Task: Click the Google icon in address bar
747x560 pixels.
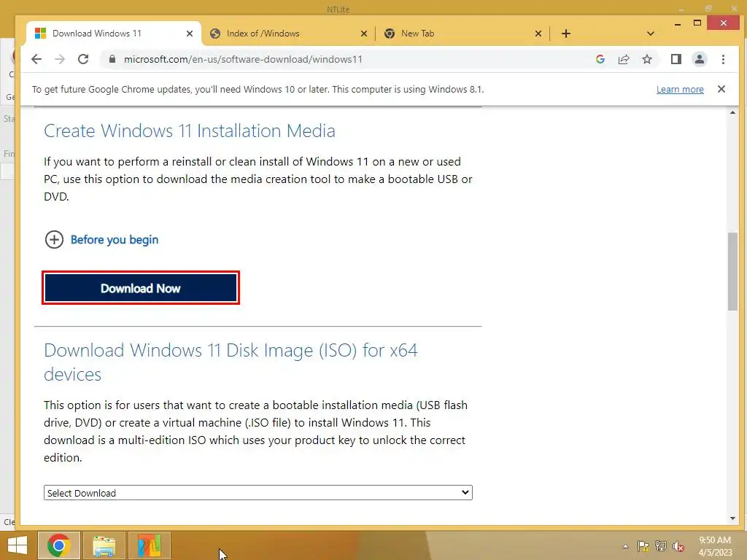Action: (x=600, y=59)
